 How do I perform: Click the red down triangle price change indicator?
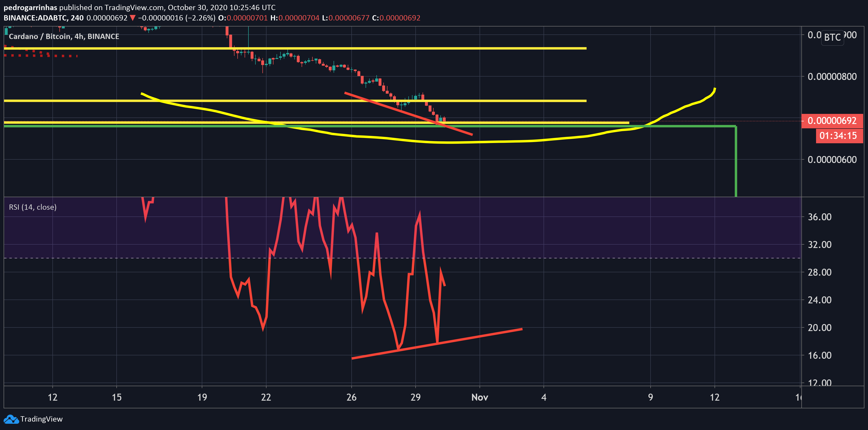133,18
